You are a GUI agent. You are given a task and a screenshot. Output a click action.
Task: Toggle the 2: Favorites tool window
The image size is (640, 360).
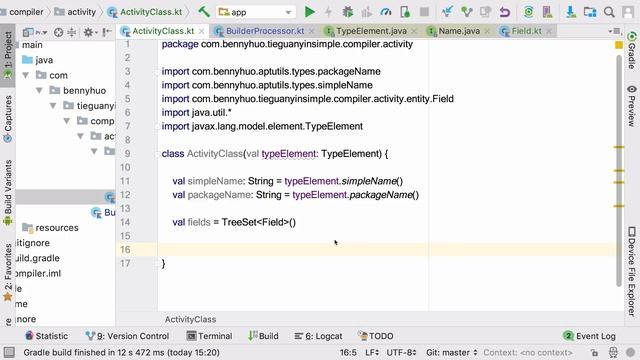tap(8, 272)
